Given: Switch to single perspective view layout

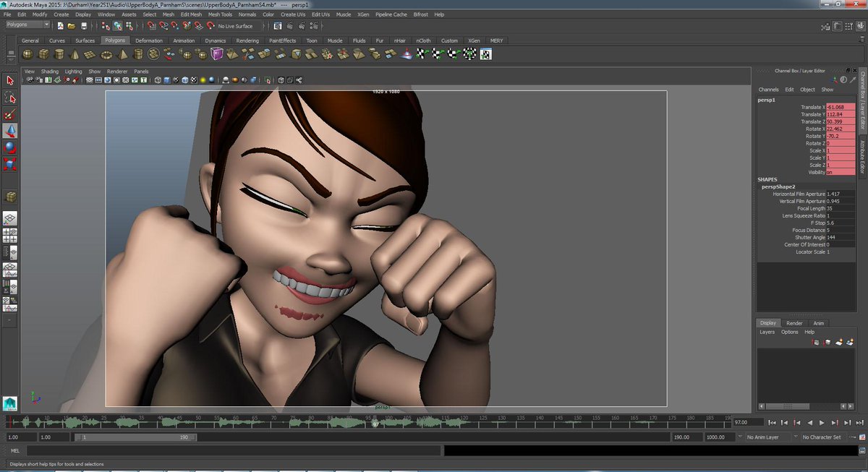Looking at the screenshot, I should (x=10, y=218).
